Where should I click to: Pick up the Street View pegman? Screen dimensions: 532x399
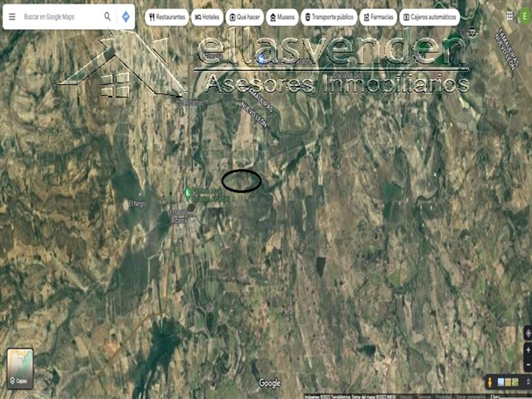tap(490, 383)
